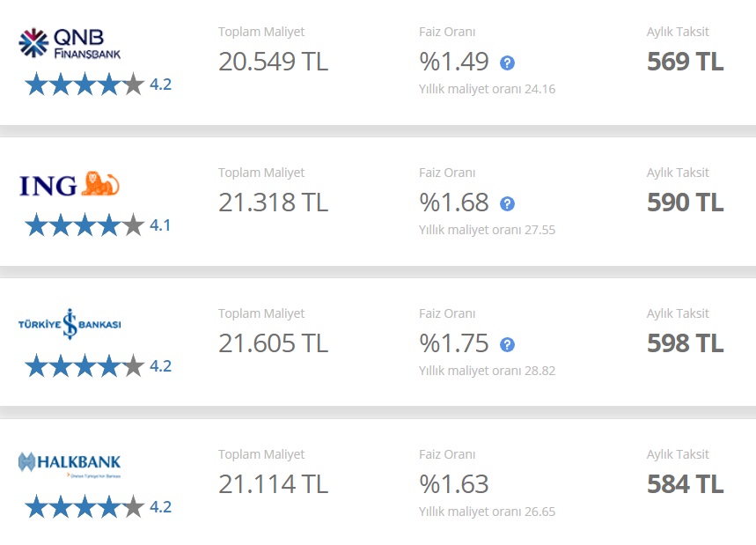Select the 590 TL ING installment

(685, 203)
